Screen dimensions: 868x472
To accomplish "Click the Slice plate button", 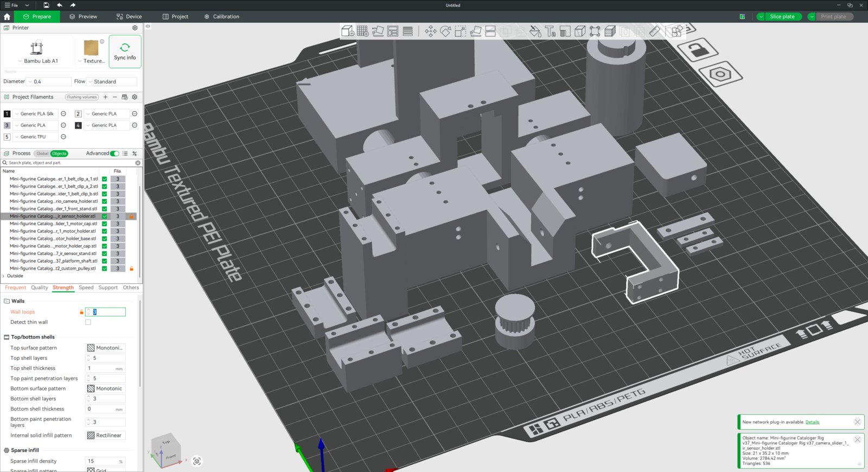I will [x=782, y=17].
